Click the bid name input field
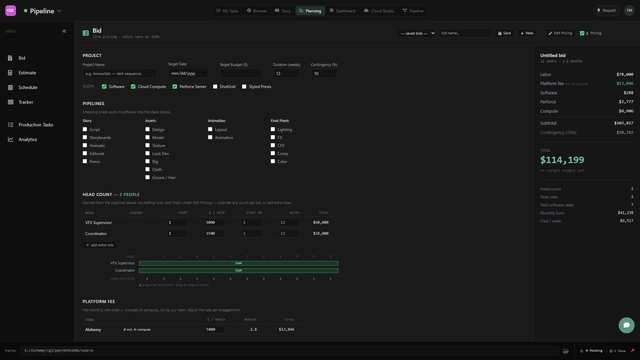The width and height of the screenshot is (640, 360). pos(465,33)
